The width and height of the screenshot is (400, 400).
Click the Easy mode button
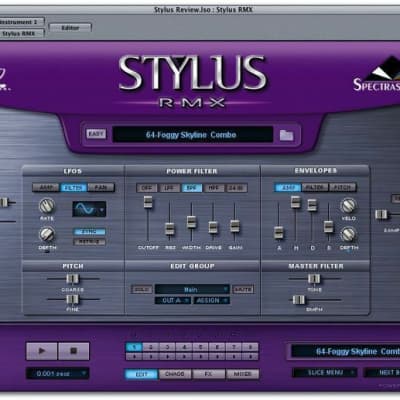[96, 134]
